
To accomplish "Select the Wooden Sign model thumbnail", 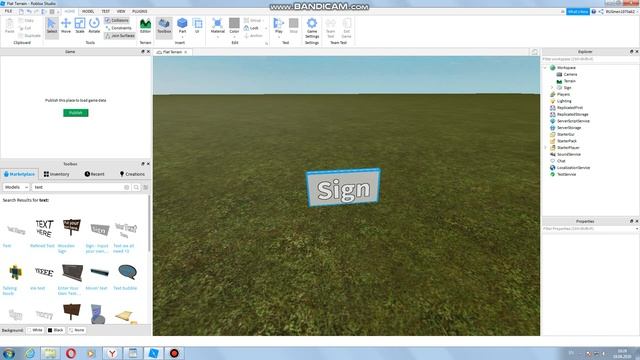I will tap(71, 227).
